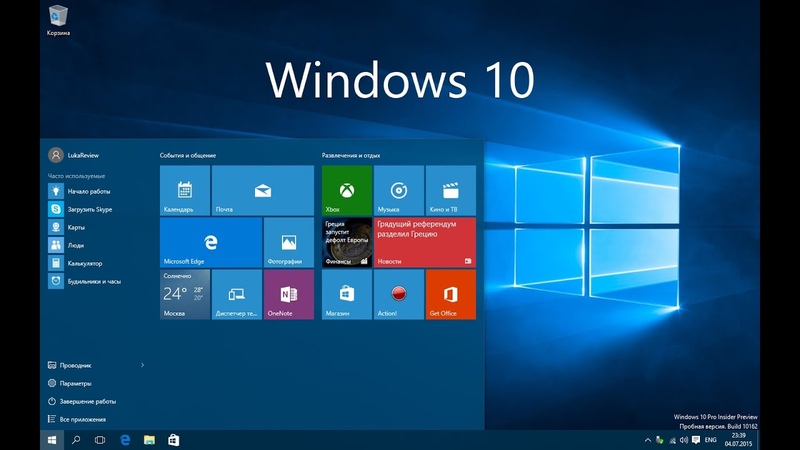This screenshot has height=450, width=800.
Task: Launch the Microsoft Edge tile
Action: 211,242
